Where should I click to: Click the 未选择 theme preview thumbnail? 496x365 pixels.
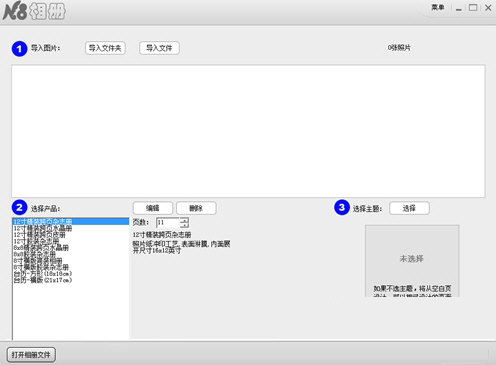[412, 261]
